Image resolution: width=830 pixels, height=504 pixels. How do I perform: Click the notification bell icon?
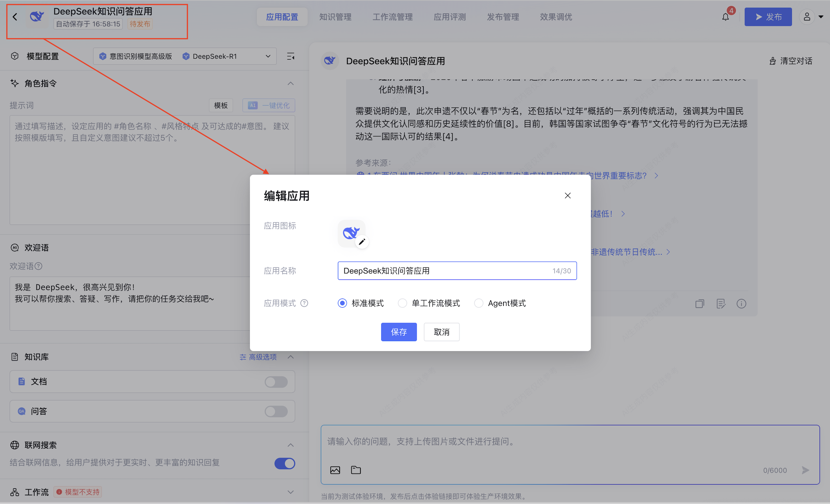(725, 17)
